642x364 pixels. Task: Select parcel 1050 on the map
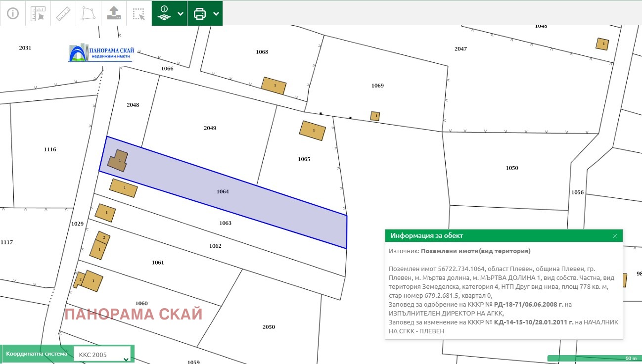512,168
